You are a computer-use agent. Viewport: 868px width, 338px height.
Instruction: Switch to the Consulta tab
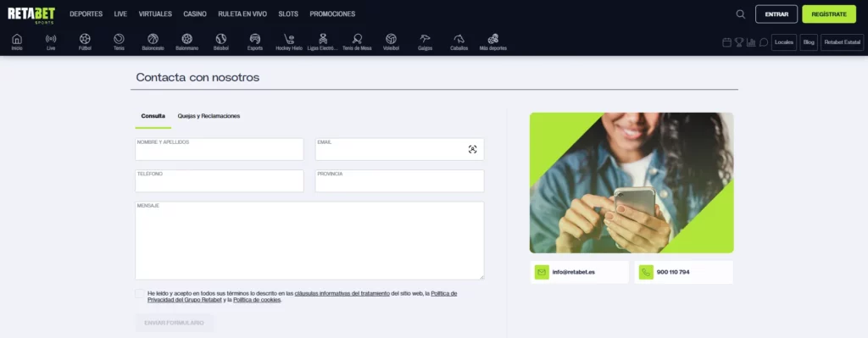[153, 116]
